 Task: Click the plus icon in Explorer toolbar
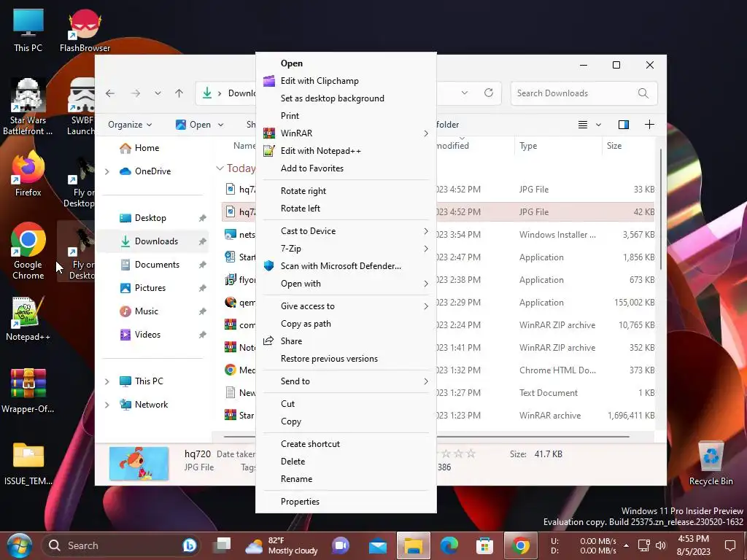pos(649,125)
